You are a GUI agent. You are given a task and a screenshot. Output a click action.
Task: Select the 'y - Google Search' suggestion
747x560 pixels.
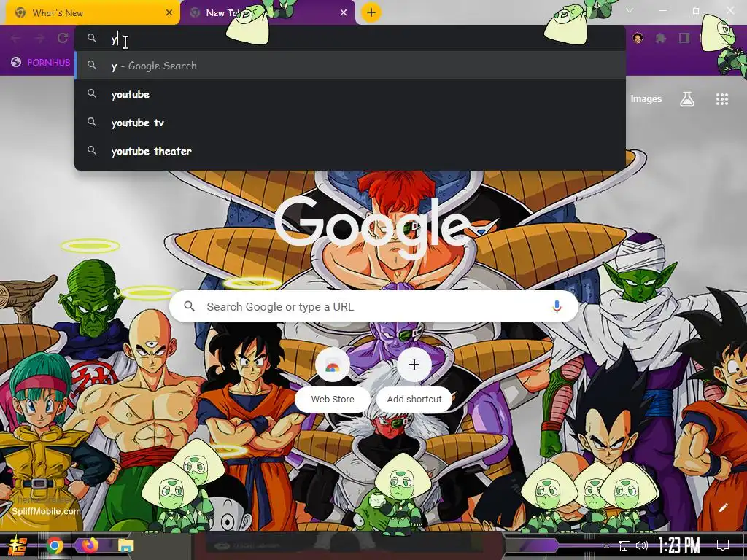pyautogui.click(x=350, y=66)
